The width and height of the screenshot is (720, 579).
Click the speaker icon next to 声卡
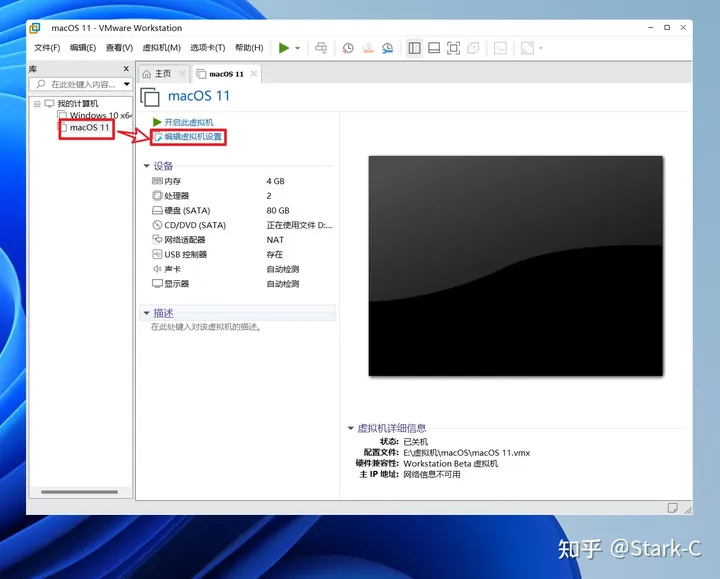[x=157, y=269]
